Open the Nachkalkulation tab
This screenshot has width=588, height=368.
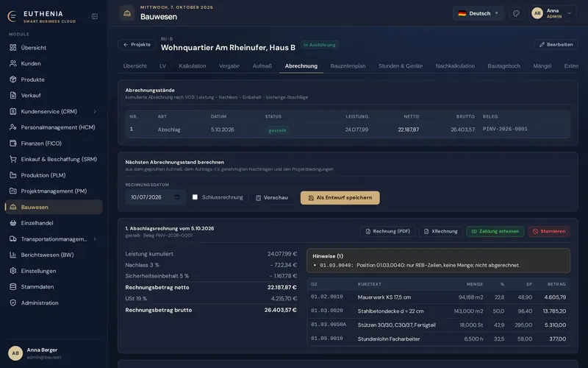455,66
